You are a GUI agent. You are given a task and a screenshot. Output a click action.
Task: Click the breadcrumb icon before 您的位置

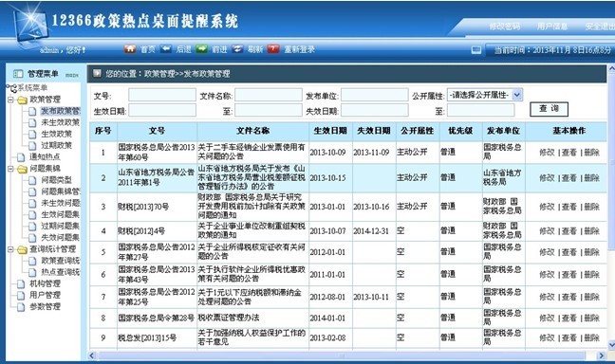pos(97,73)
